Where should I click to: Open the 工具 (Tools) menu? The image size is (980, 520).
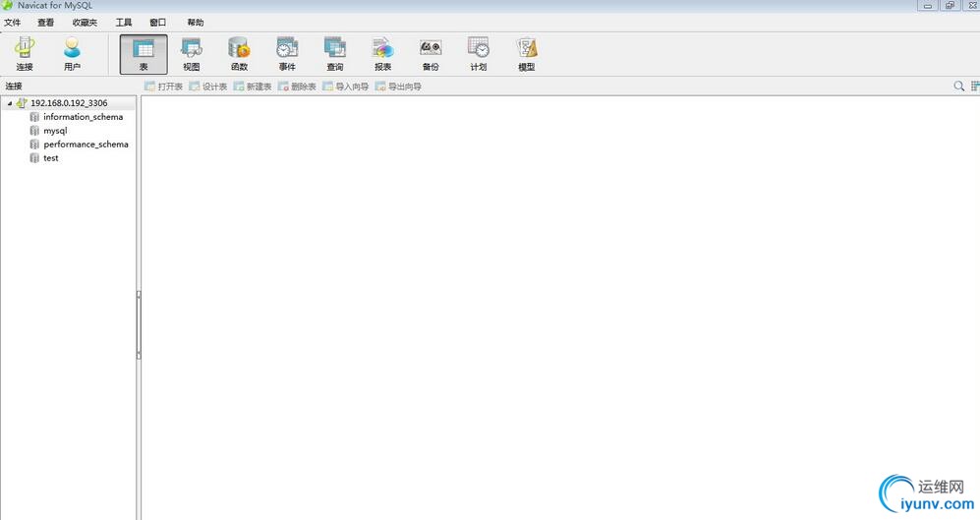pyautogui.click(x=124, y=23)
